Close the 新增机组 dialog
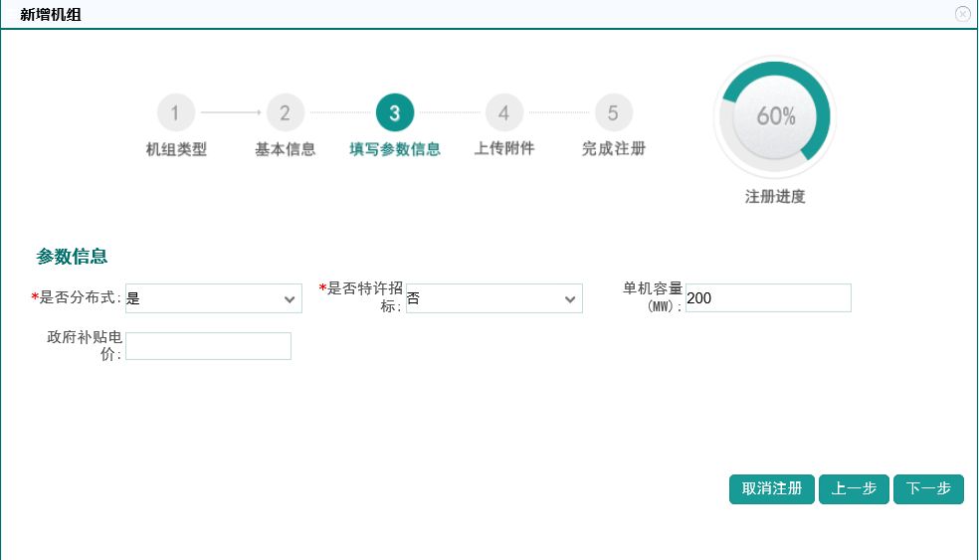Image resolution: width=979 pixels, height=560 pixels. [962, 14]
